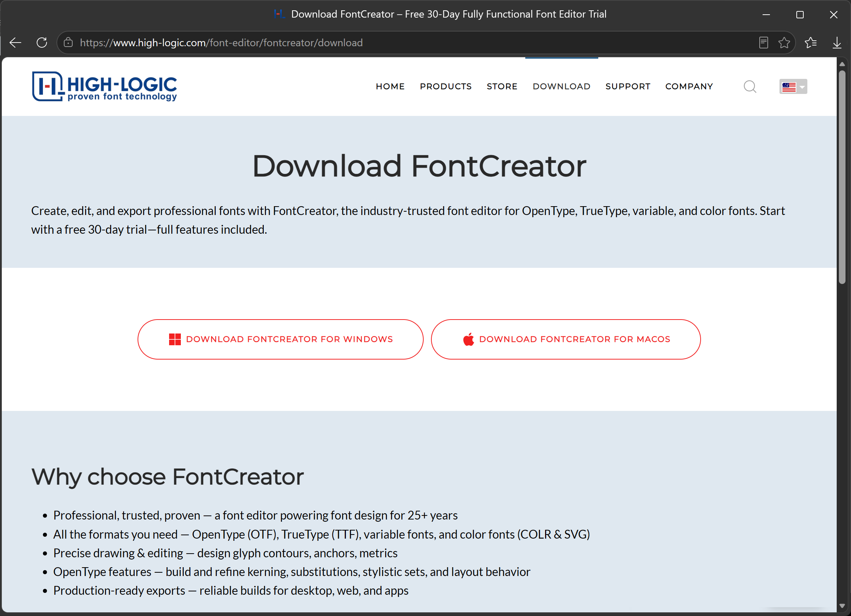851x616 pixels.
Task: Maximize the browser window
Action: point(800,15)
